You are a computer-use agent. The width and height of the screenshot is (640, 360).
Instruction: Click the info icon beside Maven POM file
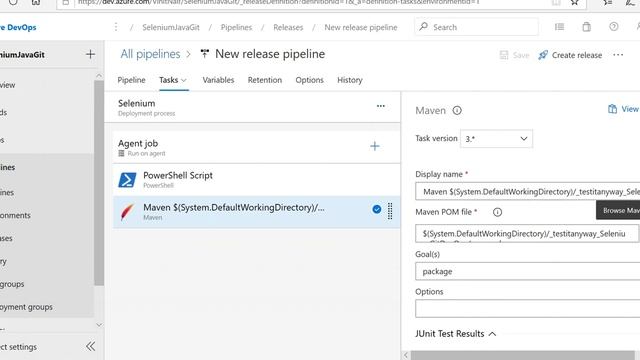click(x=497, y=212)
